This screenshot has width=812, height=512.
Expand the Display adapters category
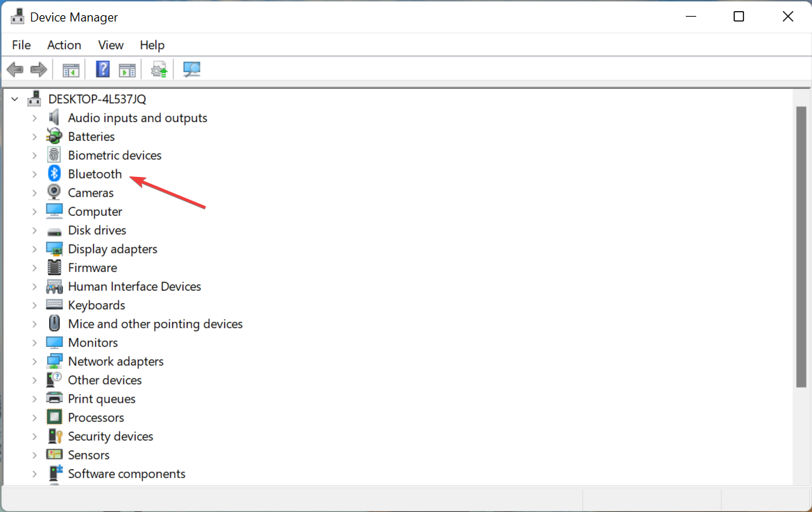[34, 249]
